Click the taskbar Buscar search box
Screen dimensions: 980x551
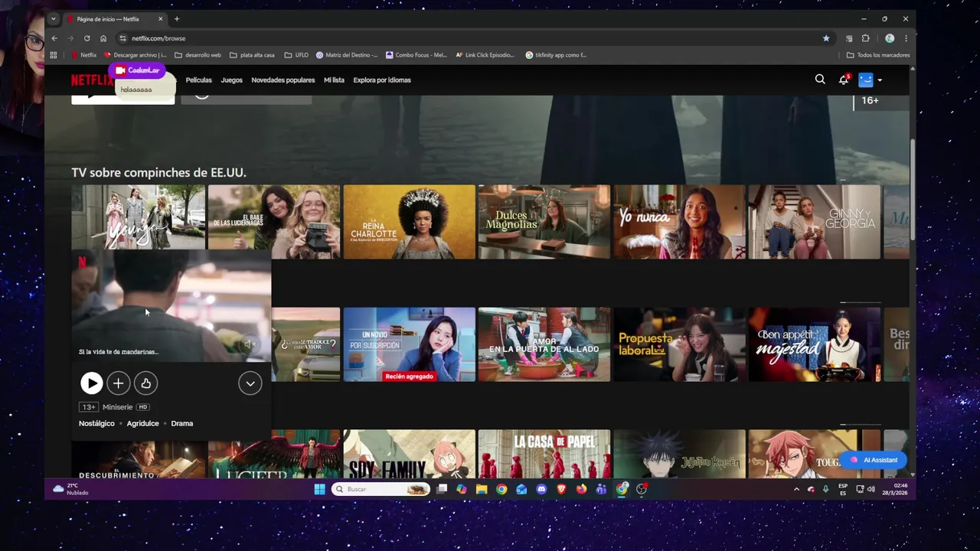click(381, 489)
